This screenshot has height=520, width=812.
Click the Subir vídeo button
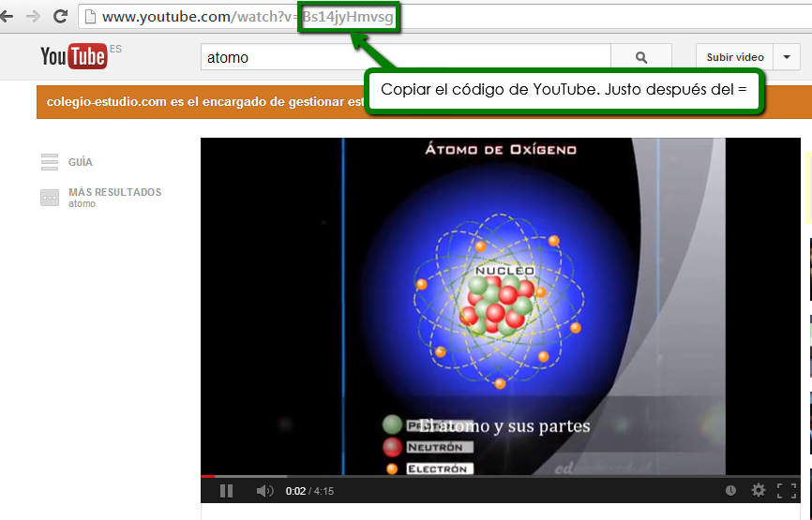coord(734,57)
